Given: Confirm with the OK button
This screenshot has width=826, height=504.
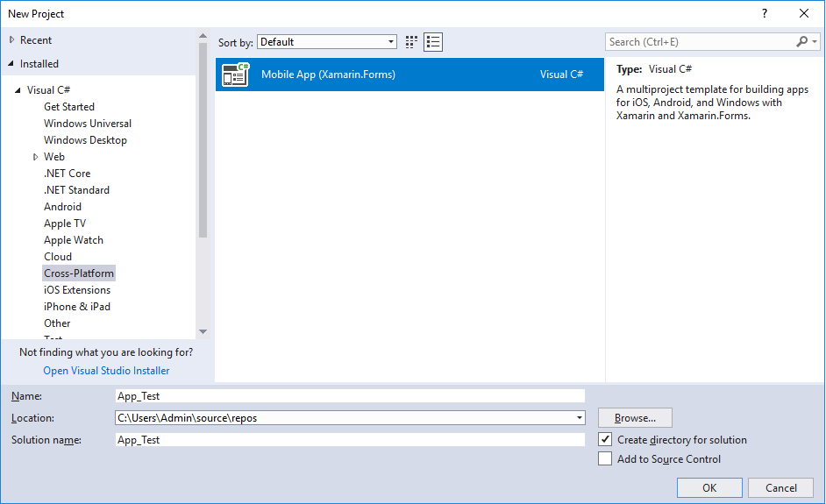Looking at the screenshot, I should 709,487.
